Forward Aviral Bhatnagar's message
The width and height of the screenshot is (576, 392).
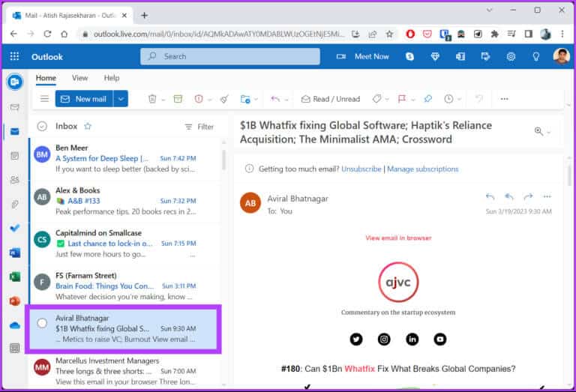[528, 196]
